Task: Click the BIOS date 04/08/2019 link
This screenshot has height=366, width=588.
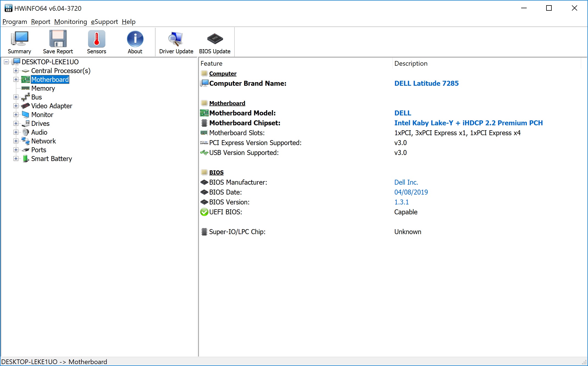Action: [411, 192]
